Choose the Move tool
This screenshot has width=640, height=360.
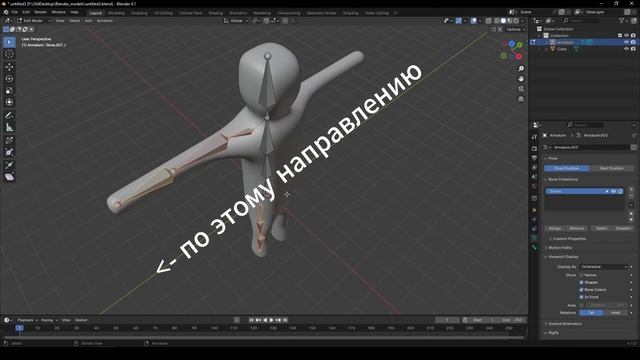click(9, 67)
